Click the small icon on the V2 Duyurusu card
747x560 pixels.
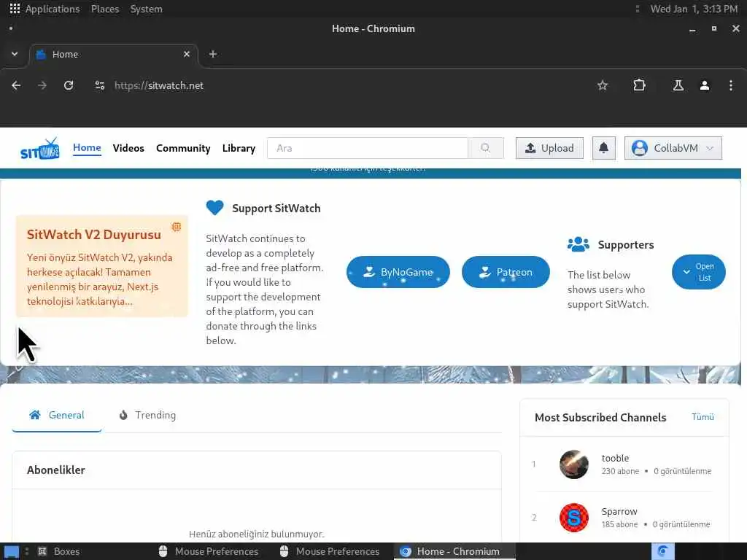pyautogui.click(x=177, y=227)
